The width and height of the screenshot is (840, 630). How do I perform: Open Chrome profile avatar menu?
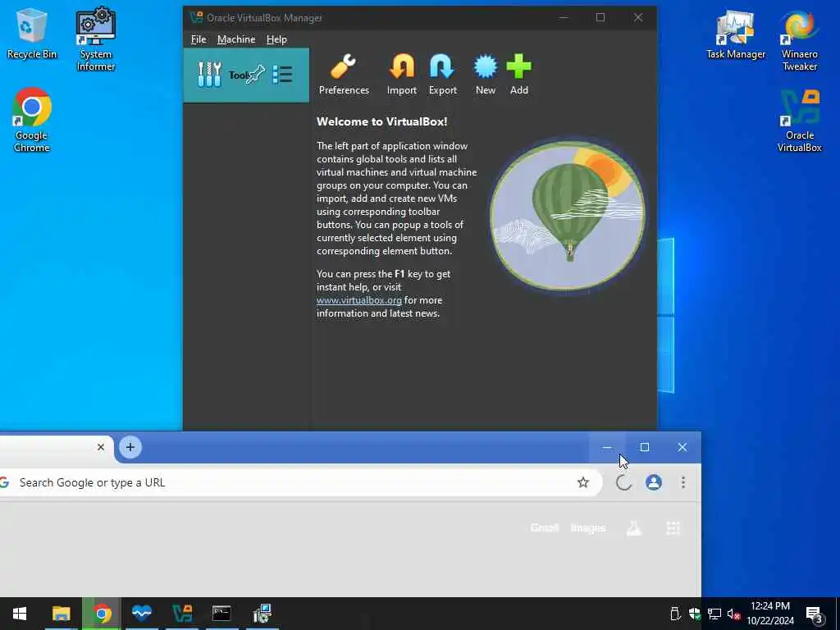pyautogui.click(x=654, y=482)
